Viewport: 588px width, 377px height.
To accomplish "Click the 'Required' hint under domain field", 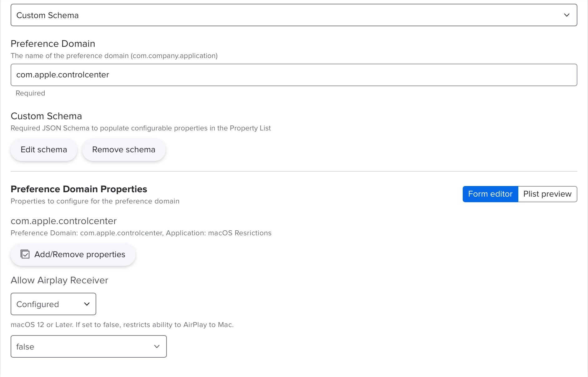I will [30, 93].
